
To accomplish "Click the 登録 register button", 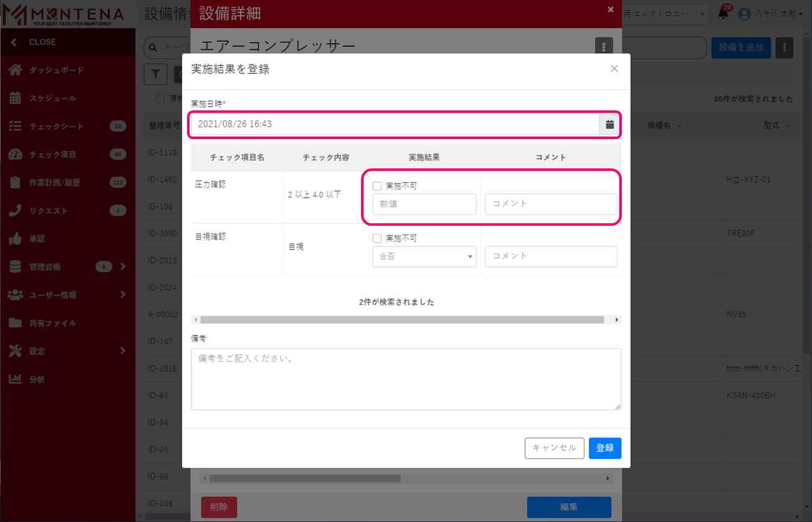I will click(x=604, y=448).
